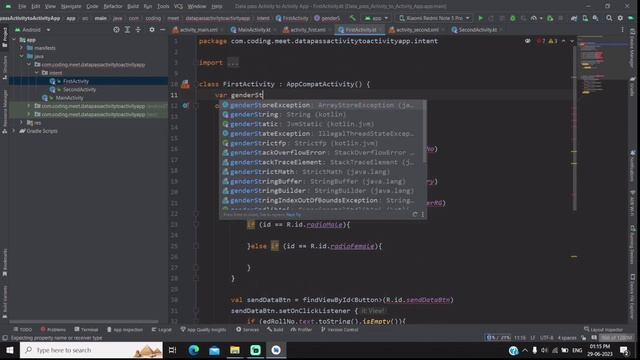
Task: Click the editor vertical scrollbar
Action: (x=574, y=127)
